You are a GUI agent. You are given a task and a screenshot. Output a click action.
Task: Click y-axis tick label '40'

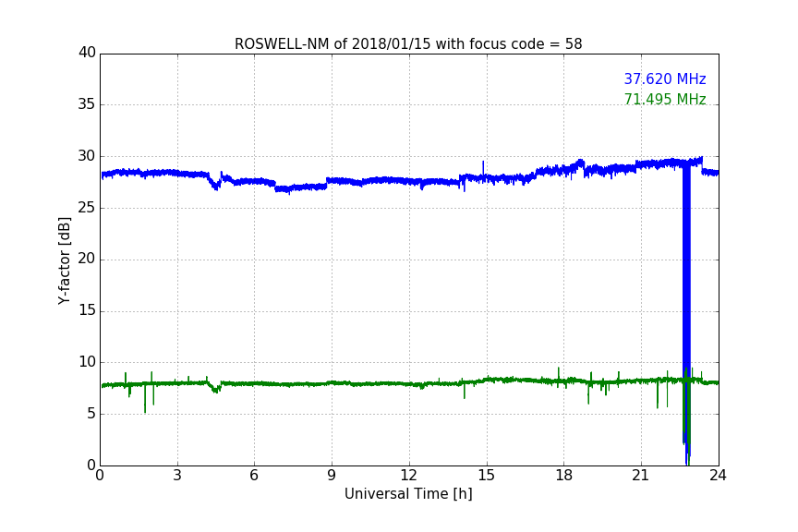pyautogui.click(x=87, y=53)
